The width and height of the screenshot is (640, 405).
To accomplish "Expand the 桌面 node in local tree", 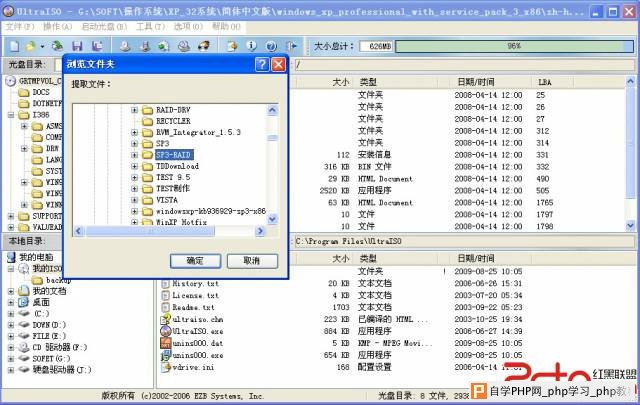I will pos(11,303).
